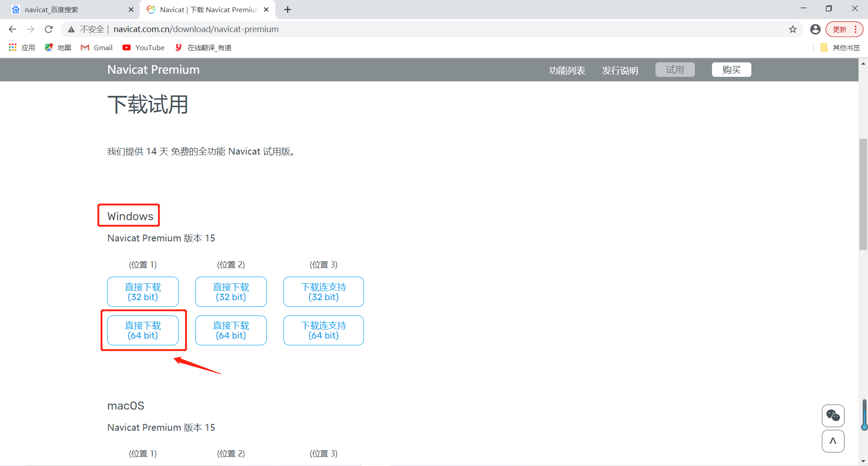Open 功能列表 in the Navicat header
The image size is (868, 466).
[x=567, y=70]
